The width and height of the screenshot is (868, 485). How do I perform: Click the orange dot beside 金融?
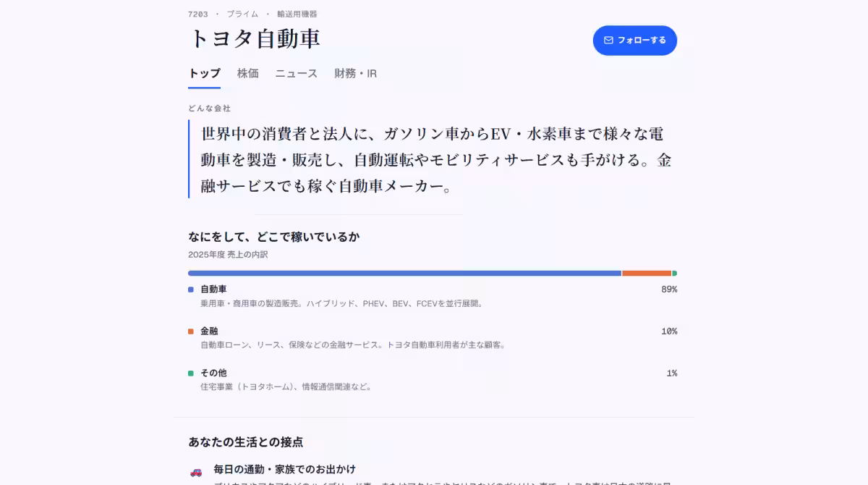pos(191,332)
